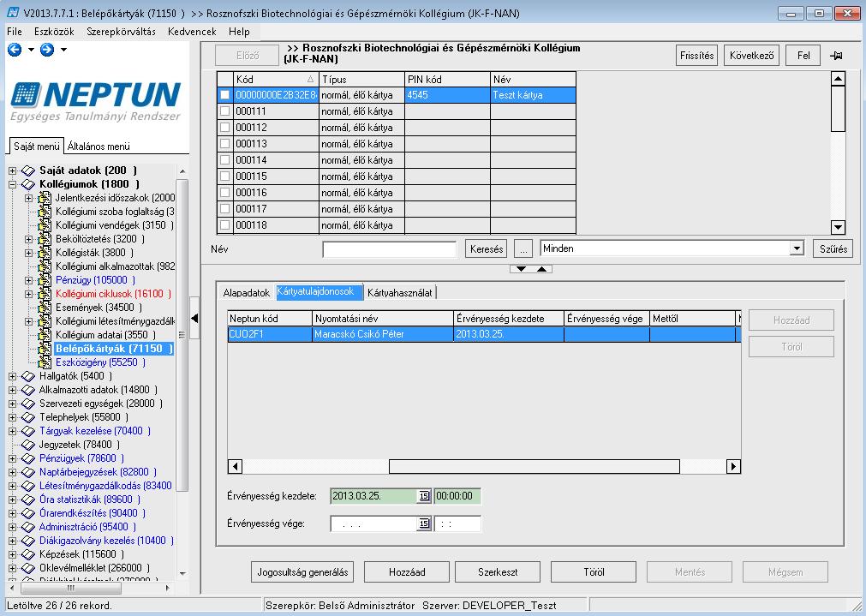Click the owners table horizontal scrollbar thumb
Screen dimensions: 866x616
(x=534, y=466)
